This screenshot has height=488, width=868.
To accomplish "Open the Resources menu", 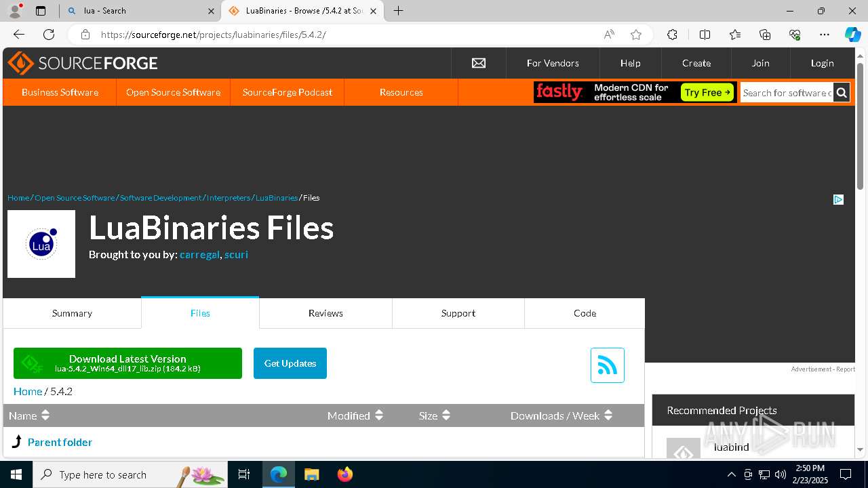I will point(401,92).
